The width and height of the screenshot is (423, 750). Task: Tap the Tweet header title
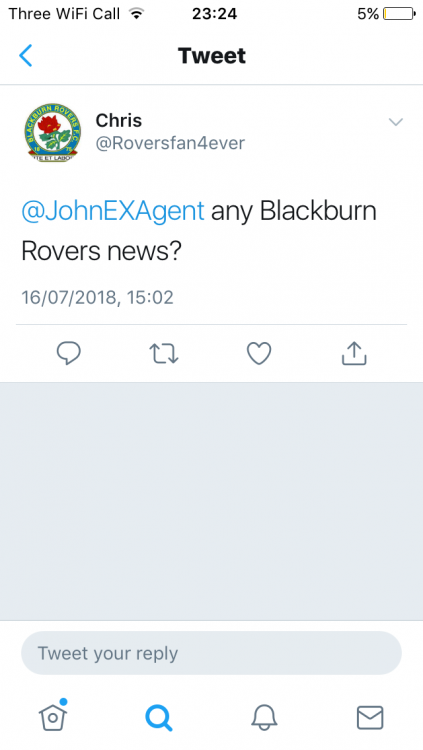click(212, 55)
